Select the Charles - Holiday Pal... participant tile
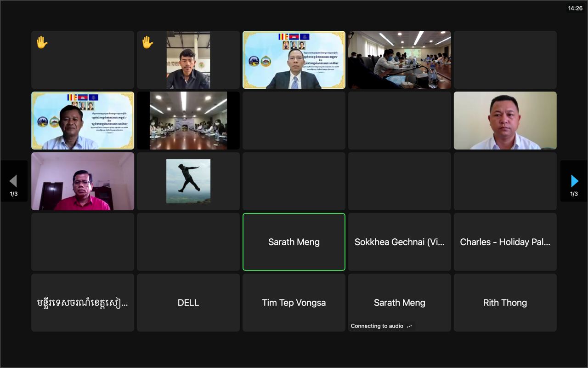 click(505, 242)
